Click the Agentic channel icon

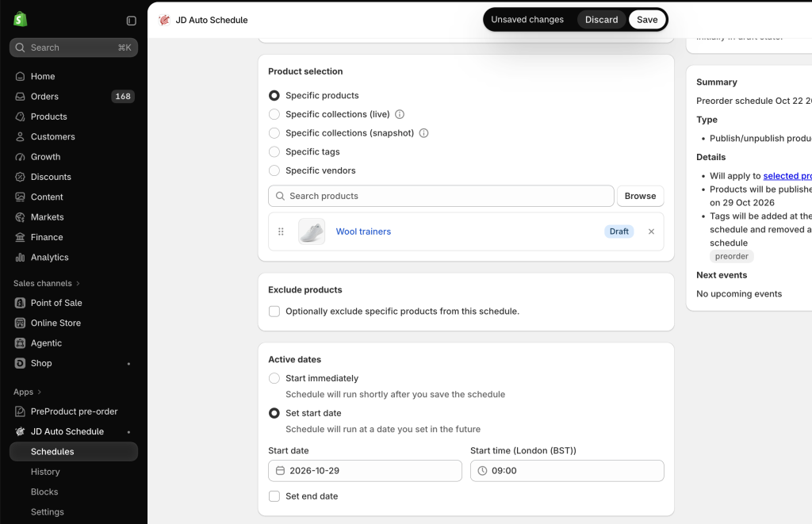(x=20, y=342)
